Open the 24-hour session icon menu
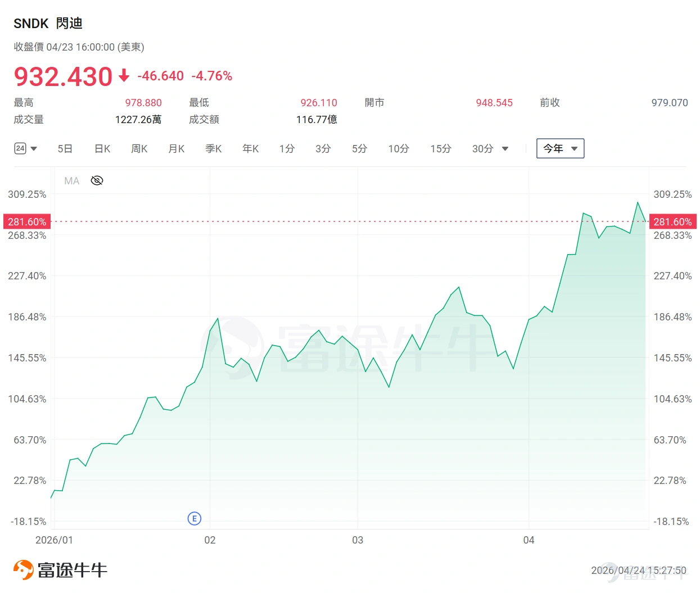Image resolution: width=700 pixels, height=593 pixels. click(20, 148)
